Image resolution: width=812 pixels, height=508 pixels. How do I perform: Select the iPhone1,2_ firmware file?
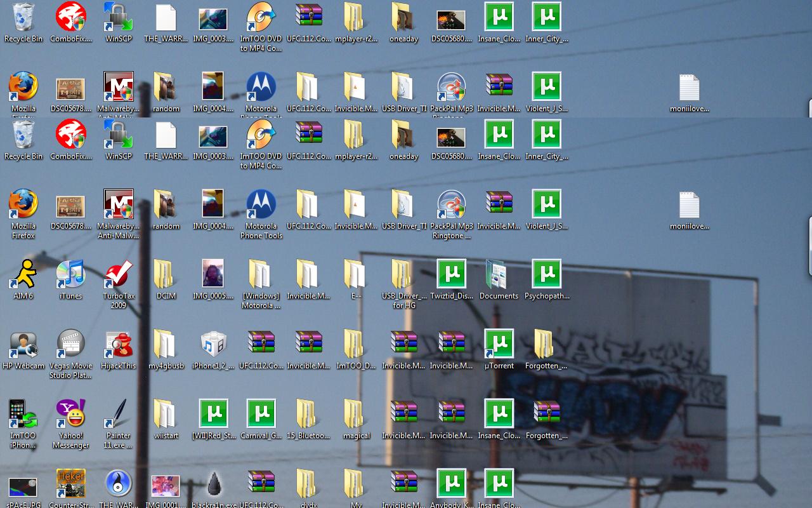213,344
